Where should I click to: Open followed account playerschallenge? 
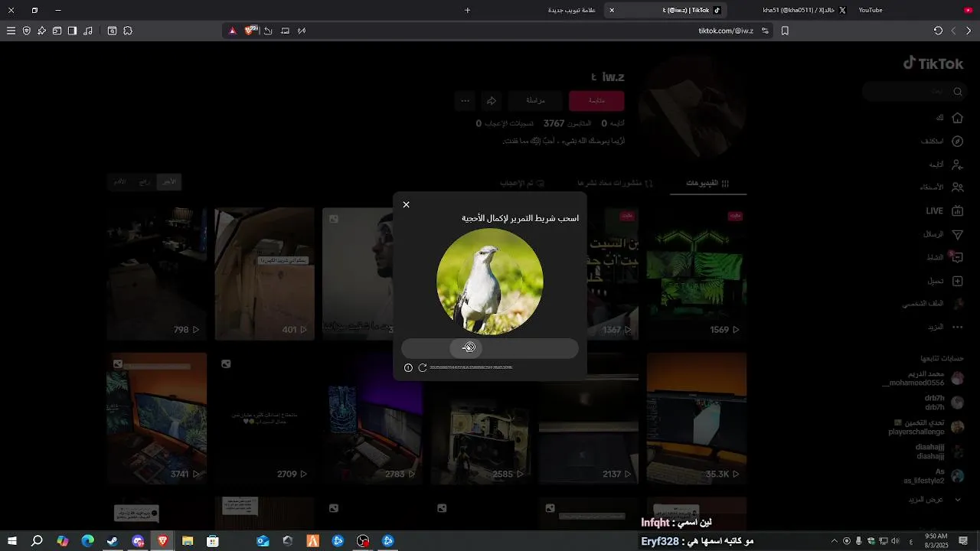926,427
